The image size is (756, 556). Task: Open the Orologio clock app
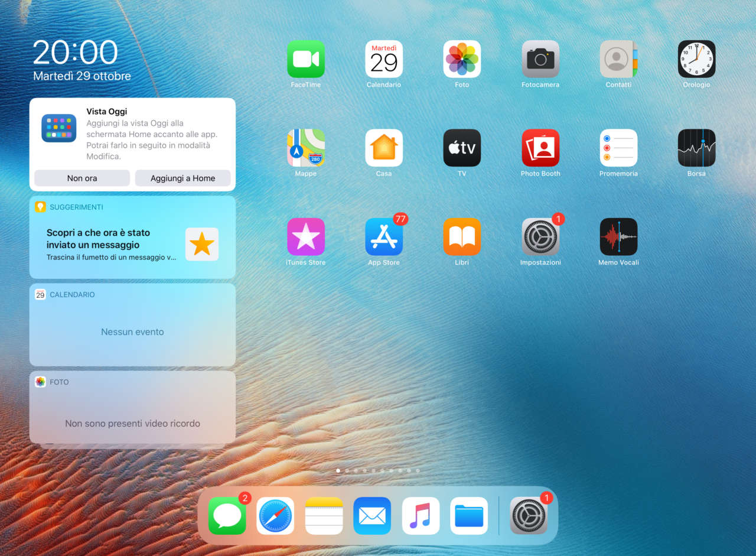[696, 59]
